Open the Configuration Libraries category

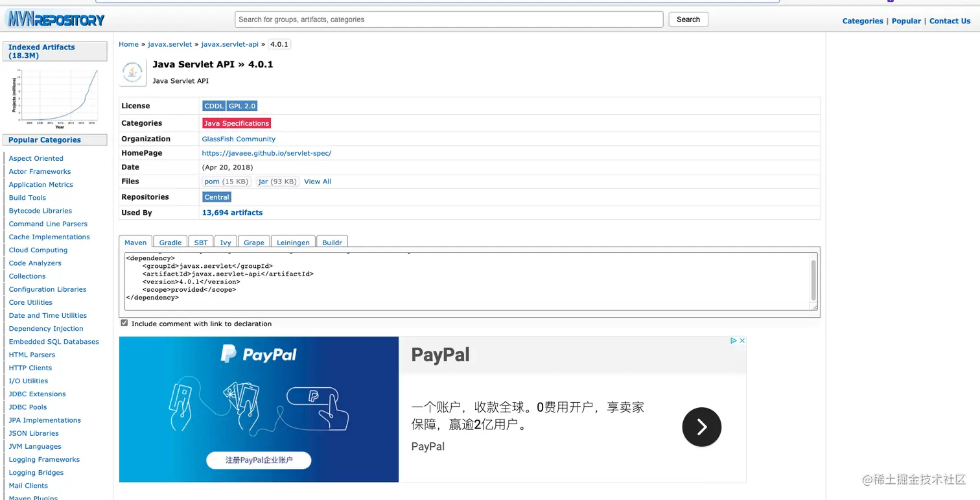[47, 289]
